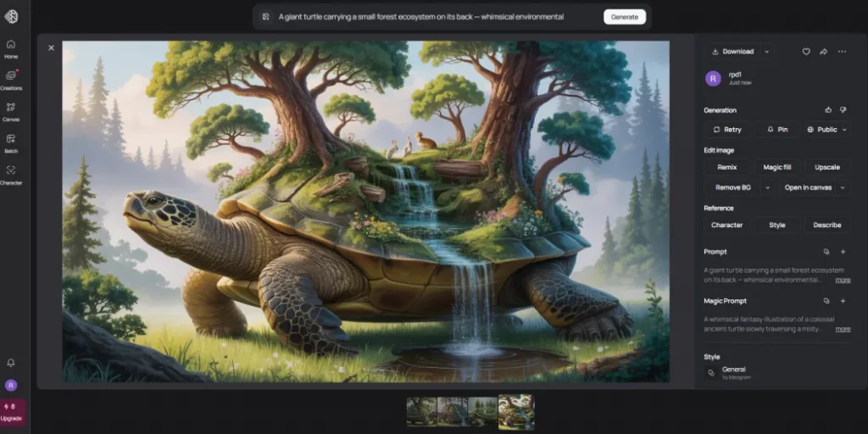Open the three-dot more options menu
The height and width of the screenshot is (434, 868).
842,52
